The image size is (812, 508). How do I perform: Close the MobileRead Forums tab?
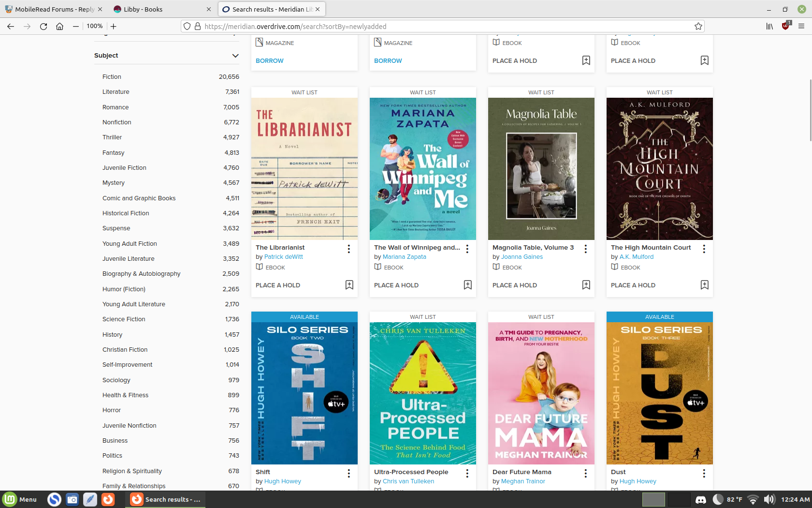pos(100,9)
